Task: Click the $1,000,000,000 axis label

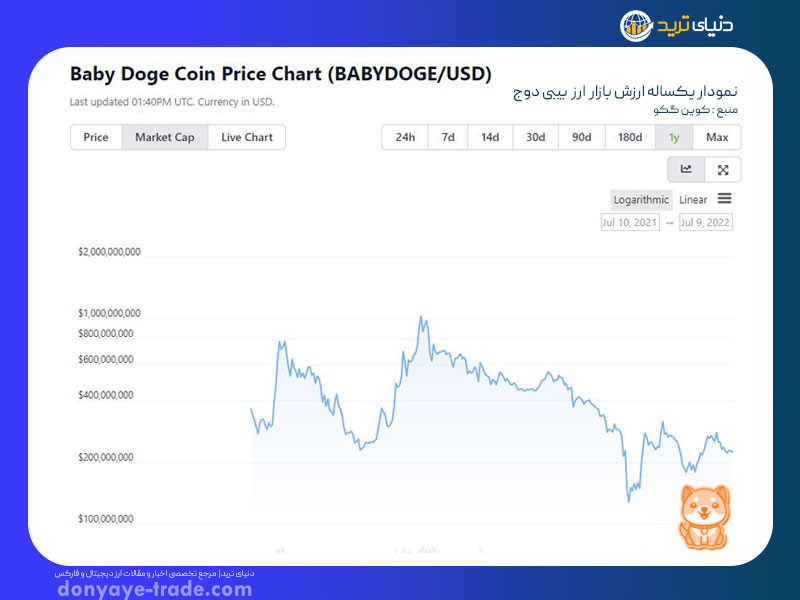Action: coord(109,313)
